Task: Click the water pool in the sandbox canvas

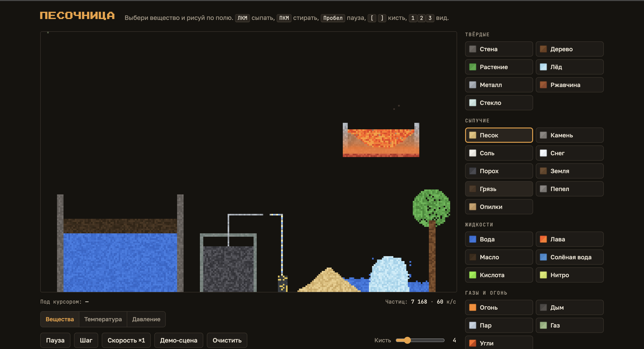Action: (x=120, y=262)
